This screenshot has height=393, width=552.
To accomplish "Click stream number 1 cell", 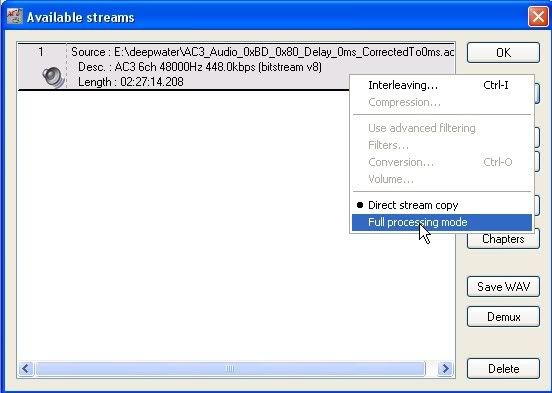I will tap(42, 67).
